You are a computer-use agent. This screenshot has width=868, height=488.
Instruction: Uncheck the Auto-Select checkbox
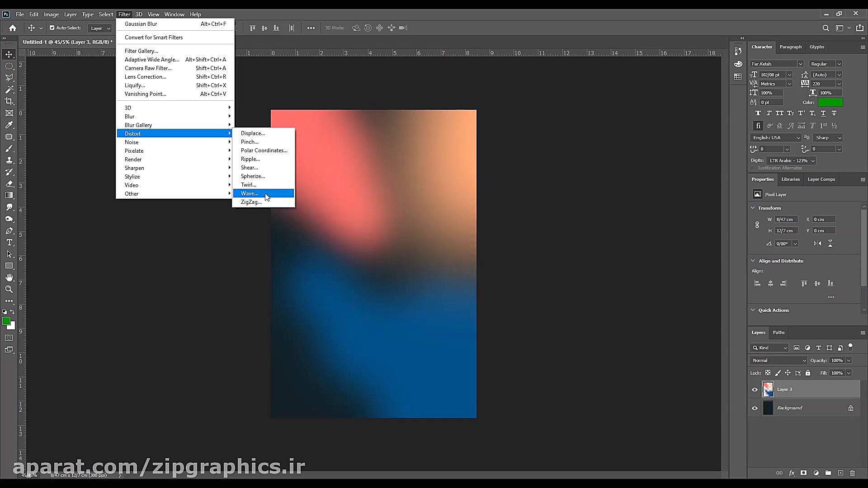pyautogui.click(x=52, y=28)
